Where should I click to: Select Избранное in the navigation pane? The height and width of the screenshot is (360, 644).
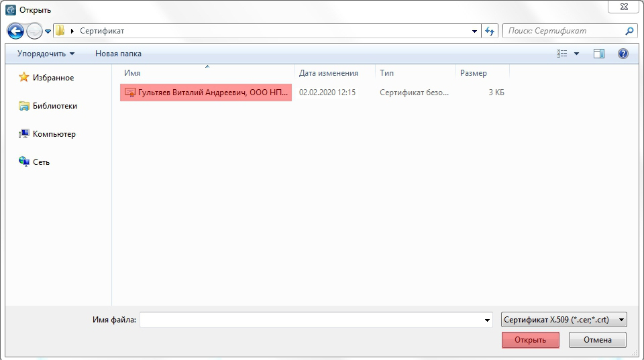54,78
